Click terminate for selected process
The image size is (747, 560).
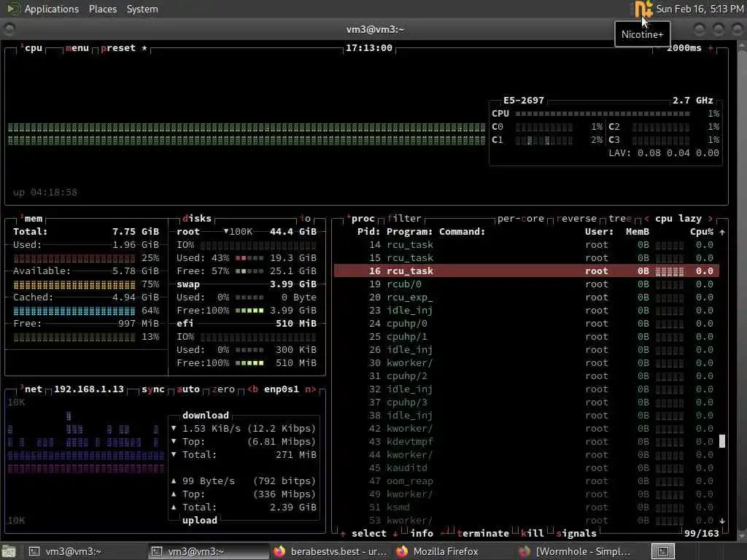point(483,533)
